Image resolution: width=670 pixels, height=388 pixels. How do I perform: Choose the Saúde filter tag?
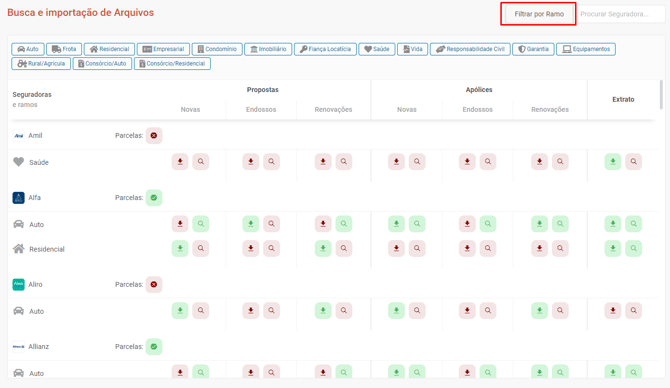[x=377, y=49]
